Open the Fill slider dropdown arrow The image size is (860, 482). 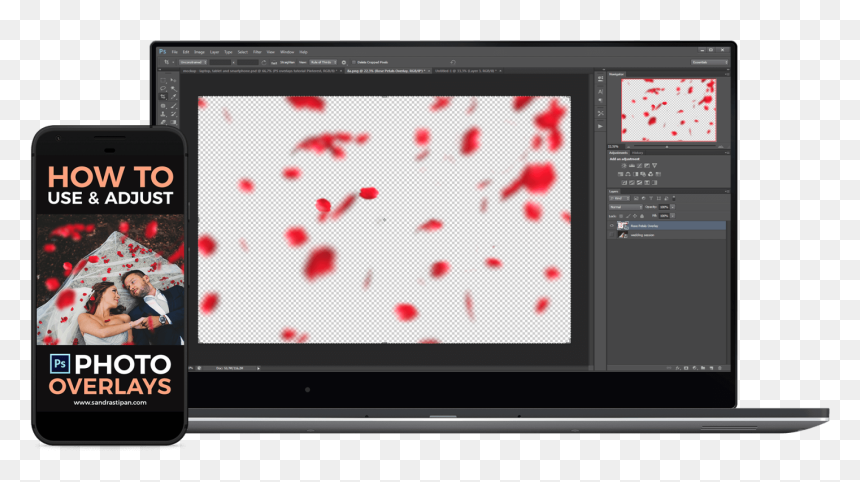672,216
